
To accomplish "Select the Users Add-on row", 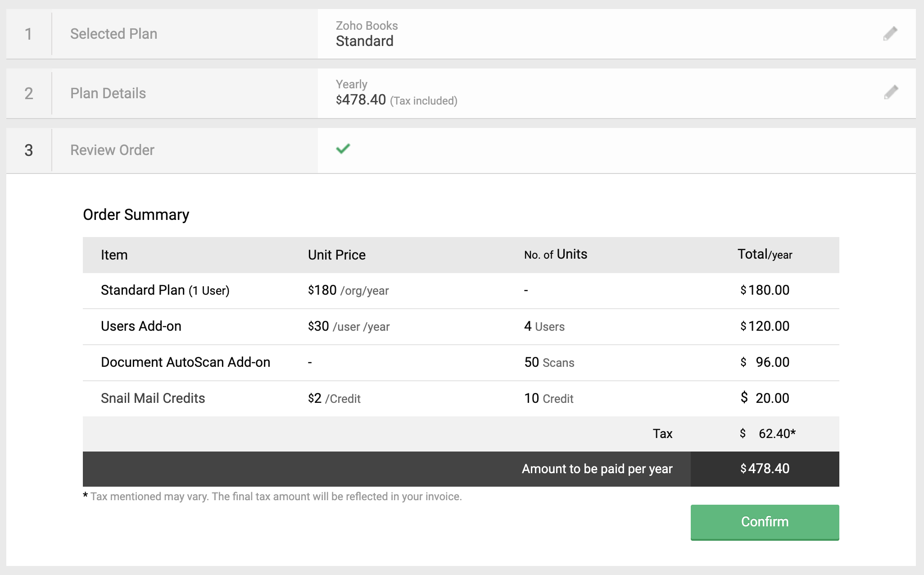I will point(141,326).
